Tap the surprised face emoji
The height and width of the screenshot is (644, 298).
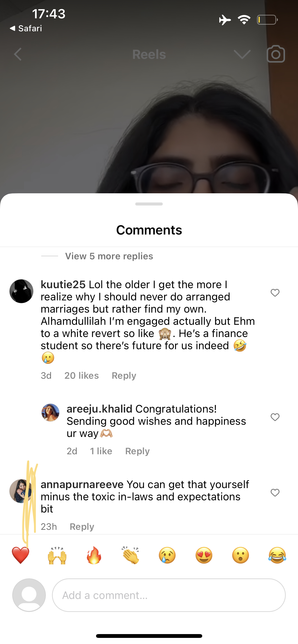click(241, 555)
